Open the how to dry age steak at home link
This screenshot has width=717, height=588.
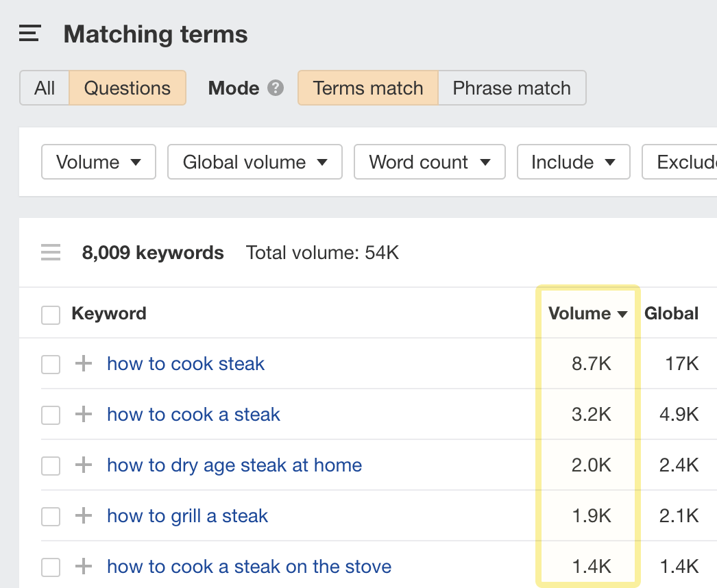[x=234, y=465]
